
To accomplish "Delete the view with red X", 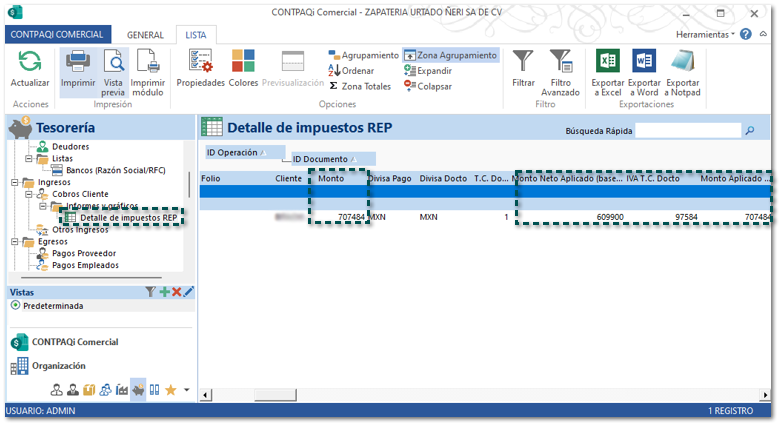I will [176, 292].
